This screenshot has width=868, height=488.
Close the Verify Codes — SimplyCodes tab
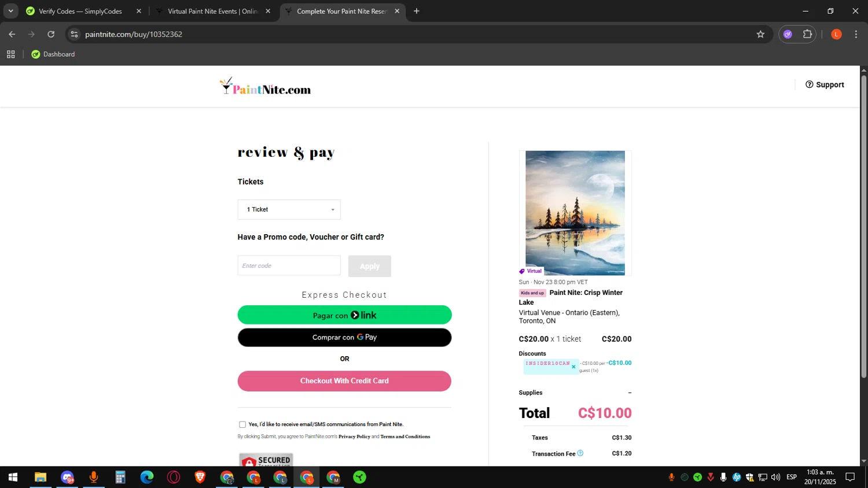139,11
